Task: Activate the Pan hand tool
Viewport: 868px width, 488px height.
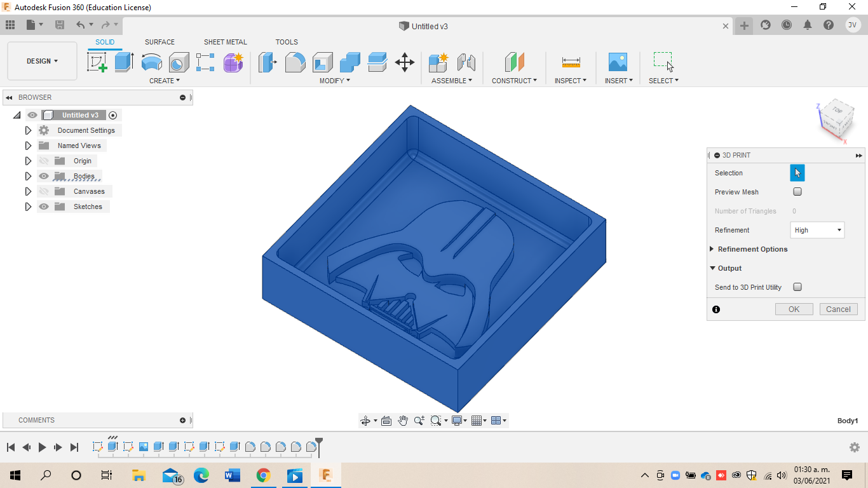Action: [x=403, y=421]
